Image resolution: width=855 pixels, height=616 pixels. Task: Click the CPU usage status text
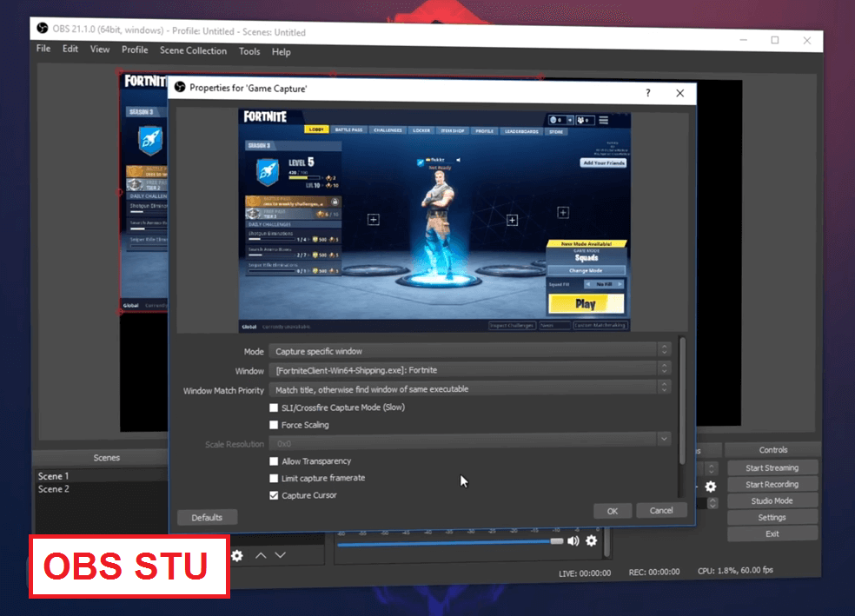(x=735, y=570)
